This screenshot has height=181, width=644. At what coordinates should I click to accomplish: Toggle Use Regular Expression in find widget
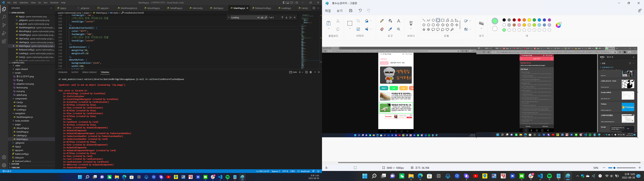pyautogui.click(x=265, y=17)
